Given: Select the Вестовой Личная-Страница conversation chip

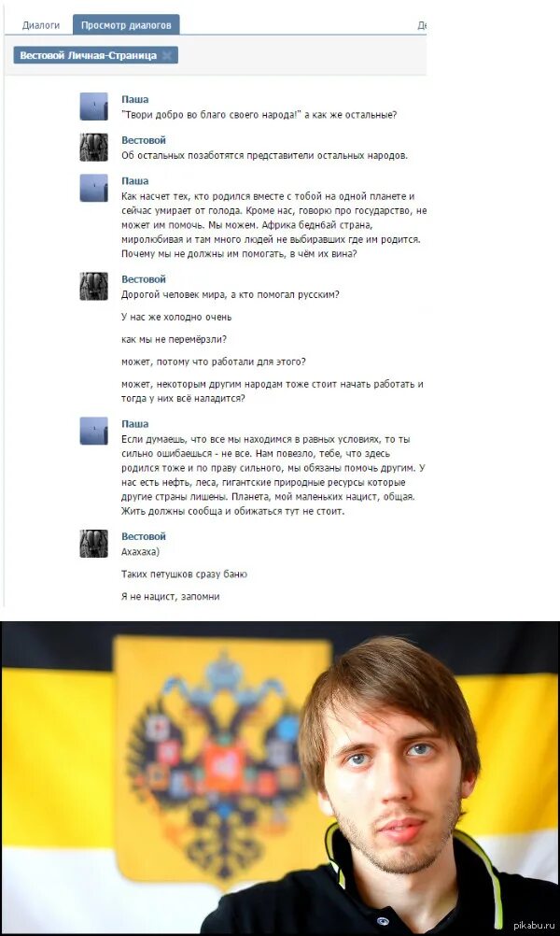Looking at the screenshot, I should [x=89, y=55].
